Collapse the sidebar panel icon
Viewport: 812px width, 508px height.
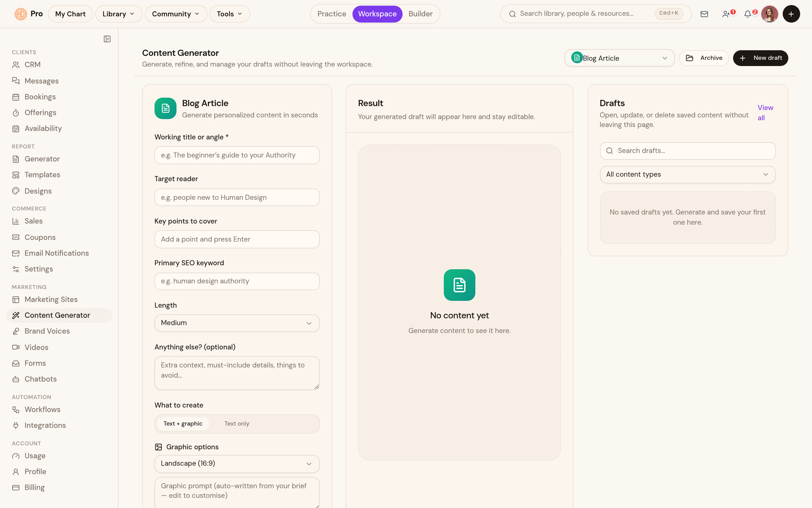tap(107, 39)
